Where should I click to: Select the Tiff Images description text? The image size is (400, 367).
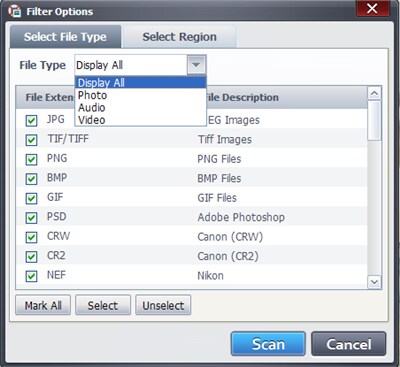click(x=225, y=139)
